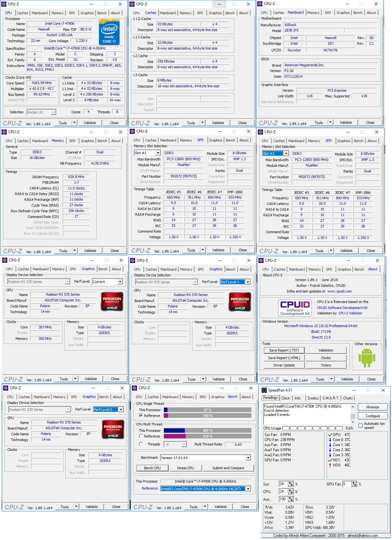
Task: Click CPU-Z title icon of Slot #2 SPD window
Action: click(260, 132)
